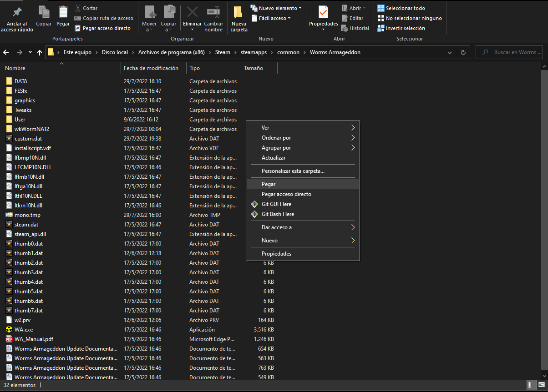This screenshot has width=548, height=392.
Task: Open the Ver submenu in context menu
Action: click(x=303, y=128)
